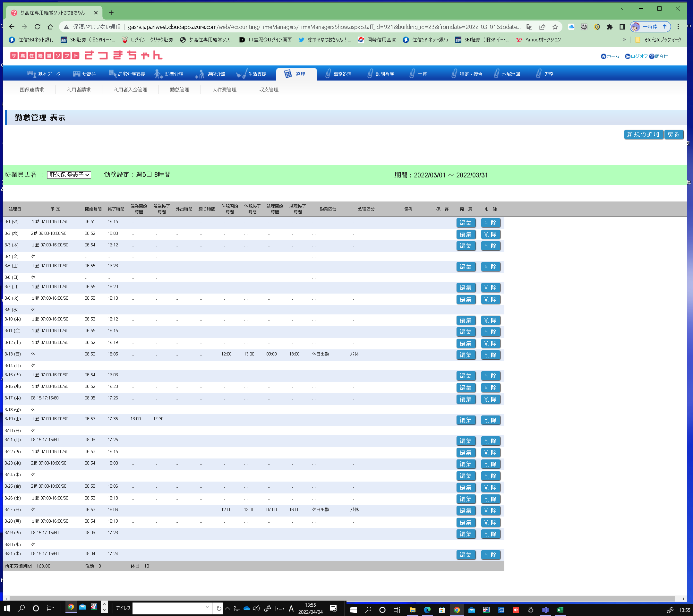
Task: Click the 戻る back button
Action: coord(673,135)
